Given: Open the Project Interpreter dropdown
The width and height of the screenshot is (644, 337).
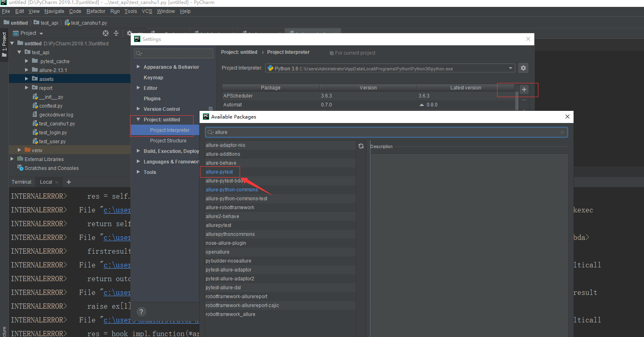Looking at the screenshot, I should pos(510,68).
